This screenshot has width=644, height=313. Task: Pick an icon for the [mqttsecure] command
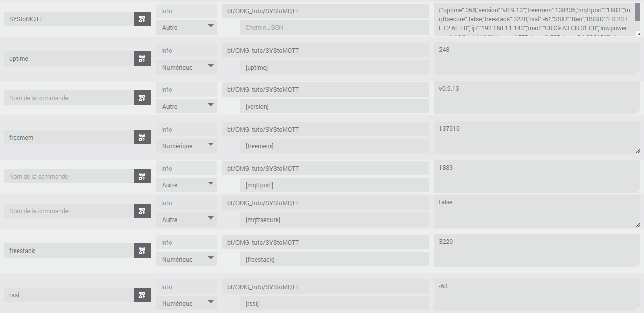(x=143, y=211)
